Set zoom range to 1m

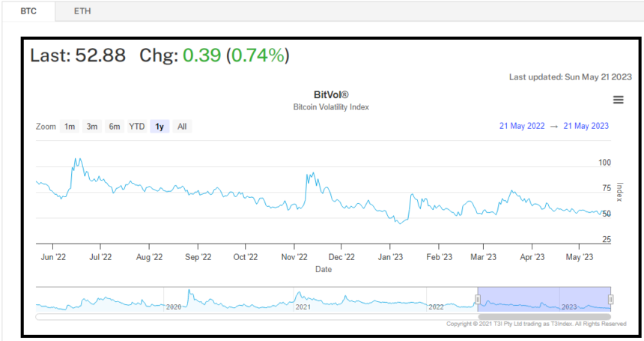click(x=70, y=127)
